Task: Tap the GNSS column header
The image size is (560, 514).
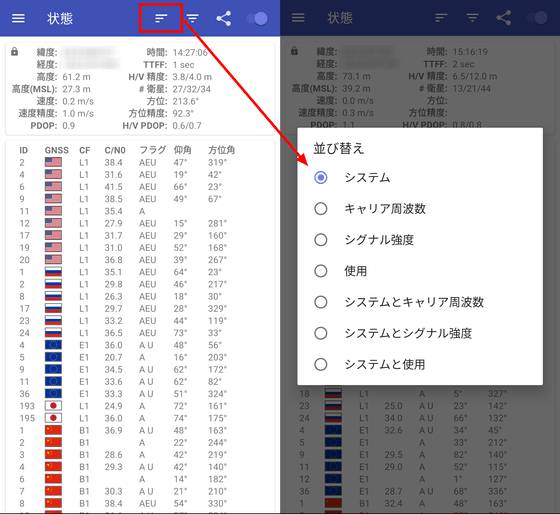Action: pos(56,150)
